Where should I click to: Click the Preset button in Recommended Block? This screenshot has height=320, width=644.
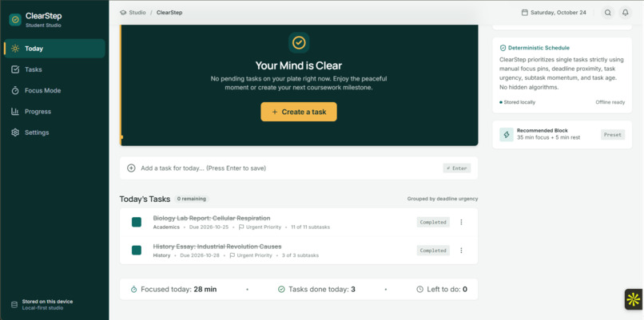613,135
